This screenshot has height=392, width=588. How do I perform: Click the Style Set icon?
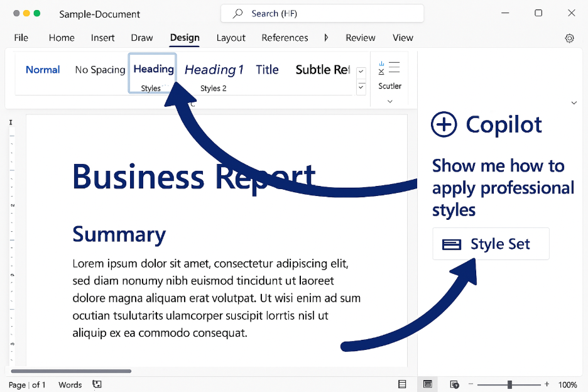[452, 244]
